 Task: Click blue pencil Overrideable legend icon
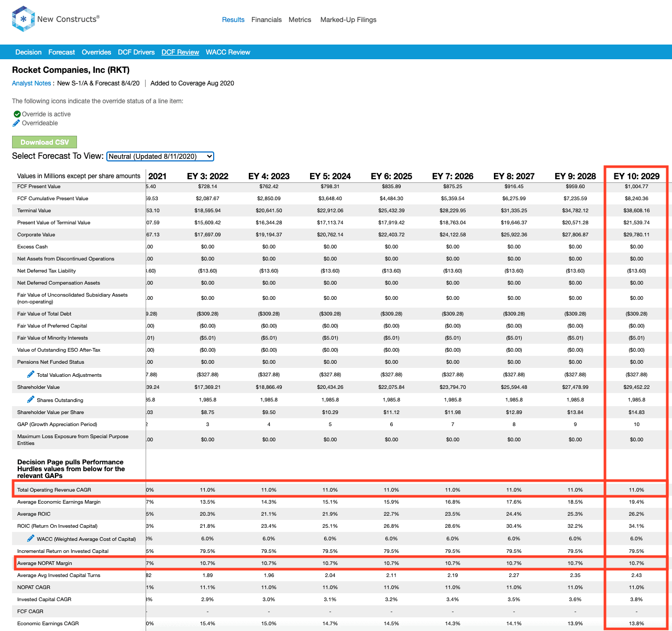[x=17, y=123]
